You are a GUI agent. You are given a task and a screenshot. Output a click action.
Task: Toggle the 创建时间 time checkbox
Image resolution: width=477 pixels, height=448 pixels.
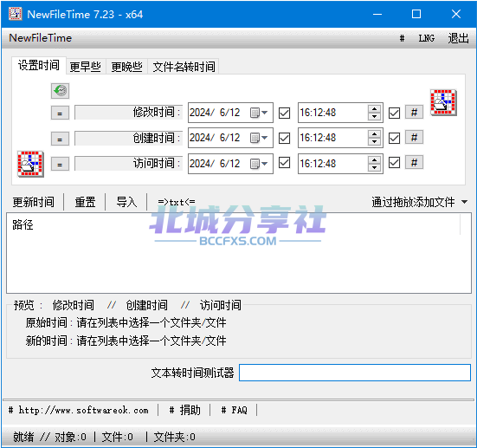coord(394,138)
